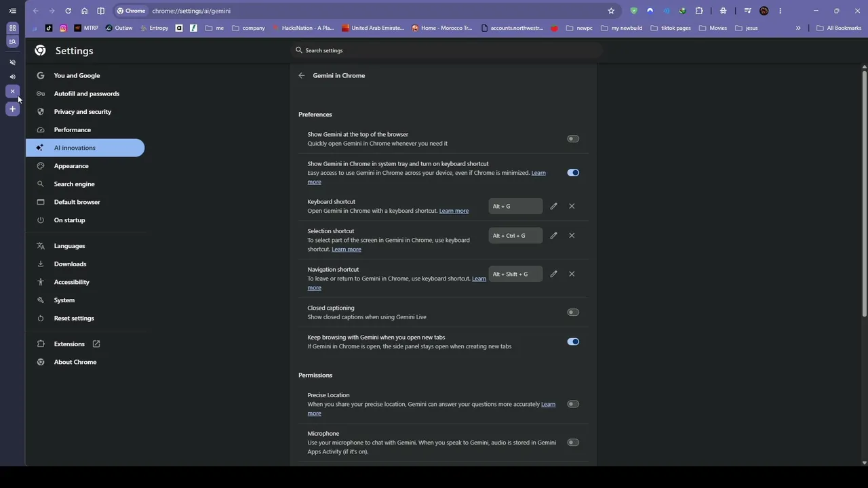Edit the Alt + G keyboard shortcut
The width and height of the screenshot is (868, 488).
[x=553, y=206]
